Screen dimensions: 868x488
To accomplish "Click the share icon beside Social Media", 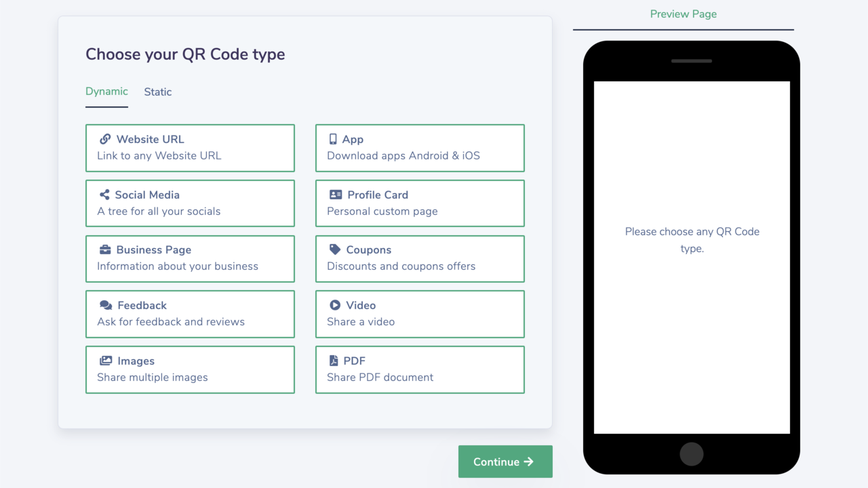I will (104, 195).
